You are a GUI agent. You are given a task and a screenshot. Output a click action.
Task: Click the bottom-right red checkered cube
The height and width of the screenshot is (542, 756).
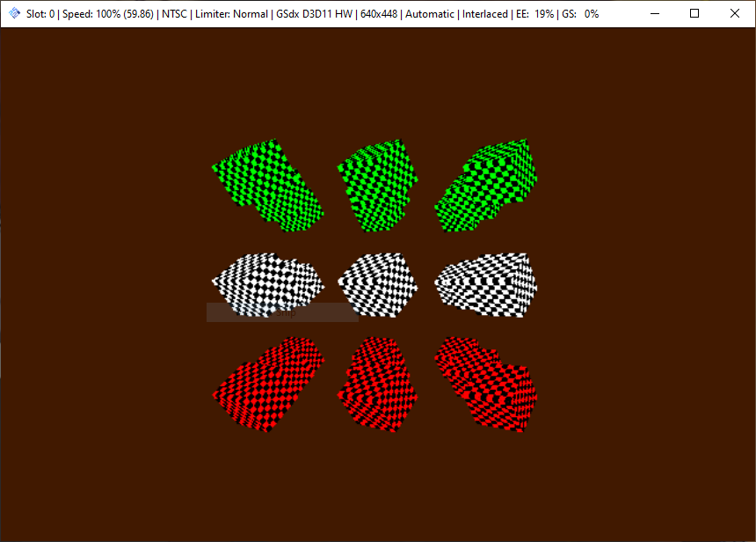click(x=485, y=385)
